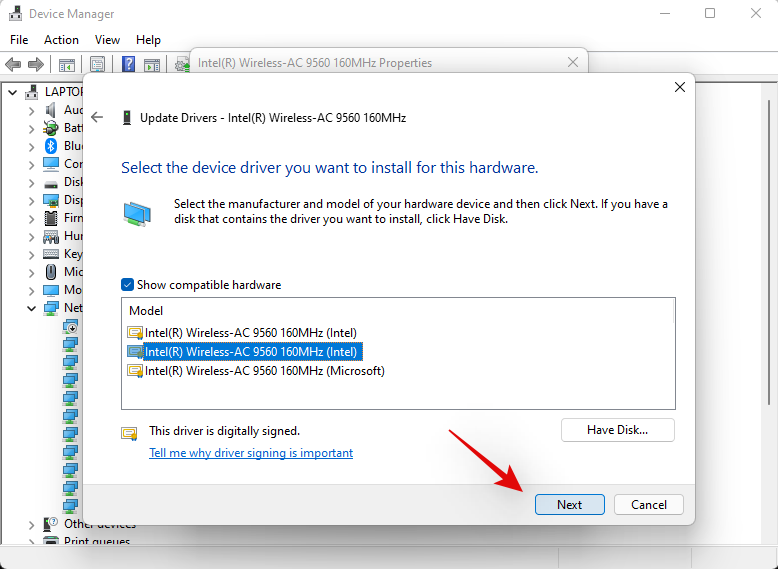Click the Back arrow in Device Manager toolbar

click(13, 64)
